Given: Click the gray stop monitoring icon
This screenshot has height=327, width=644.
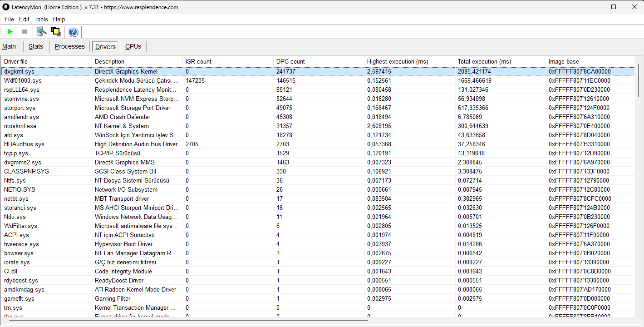Looking at the screenshot, I should pos(25,32).
